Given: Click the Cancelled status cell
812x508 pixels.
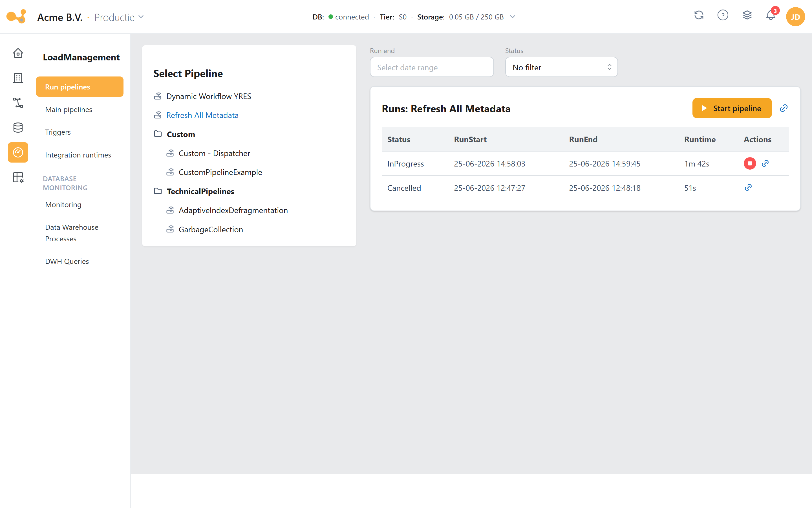Looking at the screenshot, I should 404,188.
